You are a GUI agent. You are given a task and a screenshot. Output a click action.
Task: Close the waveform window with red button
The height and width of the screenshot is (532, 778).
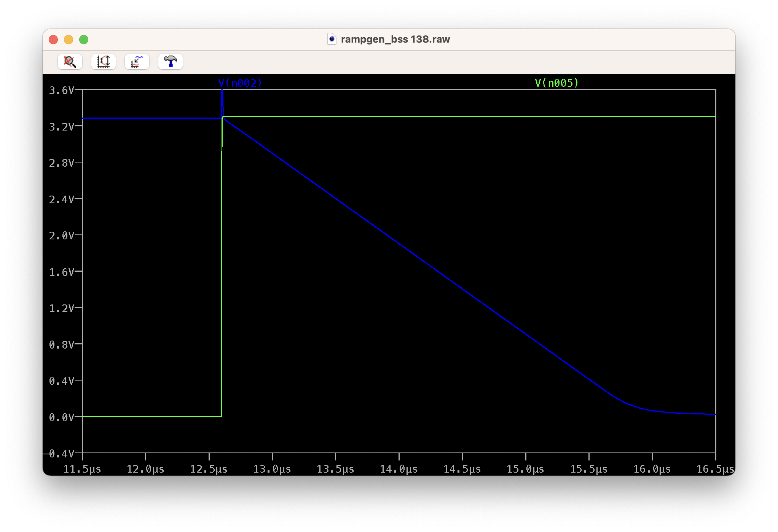tap(54, 40)
